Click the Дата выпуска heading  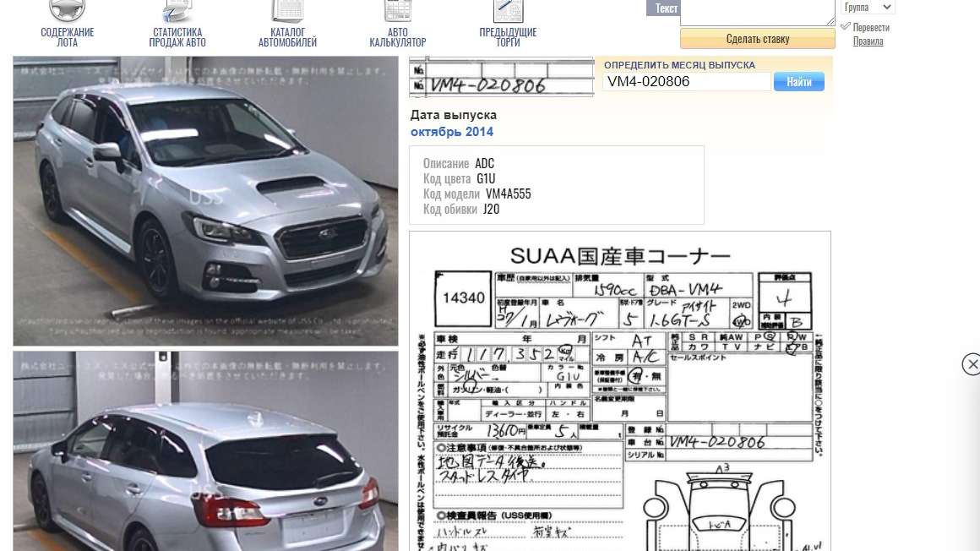click(x=454, y=115)
